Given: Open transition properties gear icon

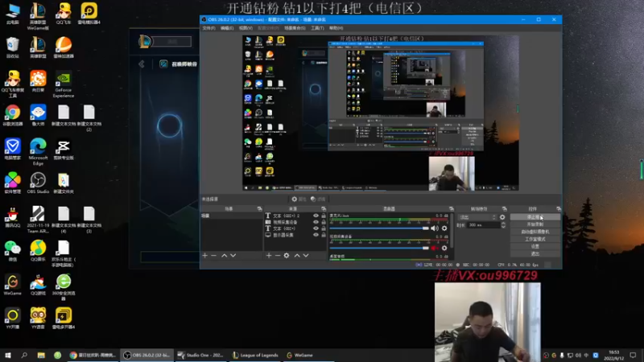Looking at the screenshot, I should (502, 217).
